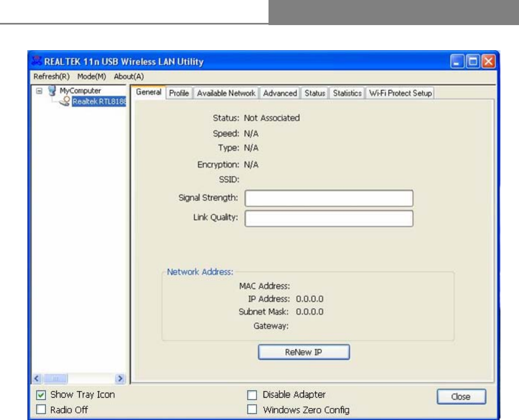519x420 pixels.
Task: Maximize the Wireless LAN Utility window
Action: tap(473, 62)
